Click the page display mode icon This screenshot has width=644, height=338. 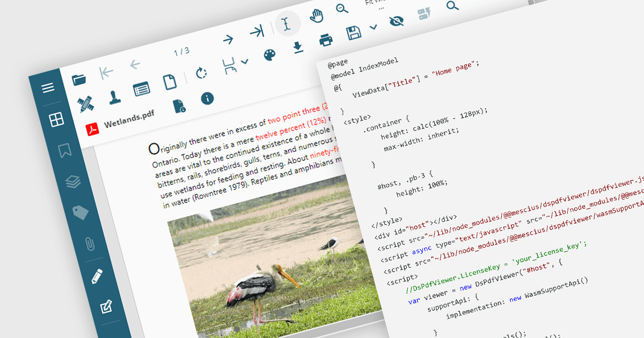230,65
